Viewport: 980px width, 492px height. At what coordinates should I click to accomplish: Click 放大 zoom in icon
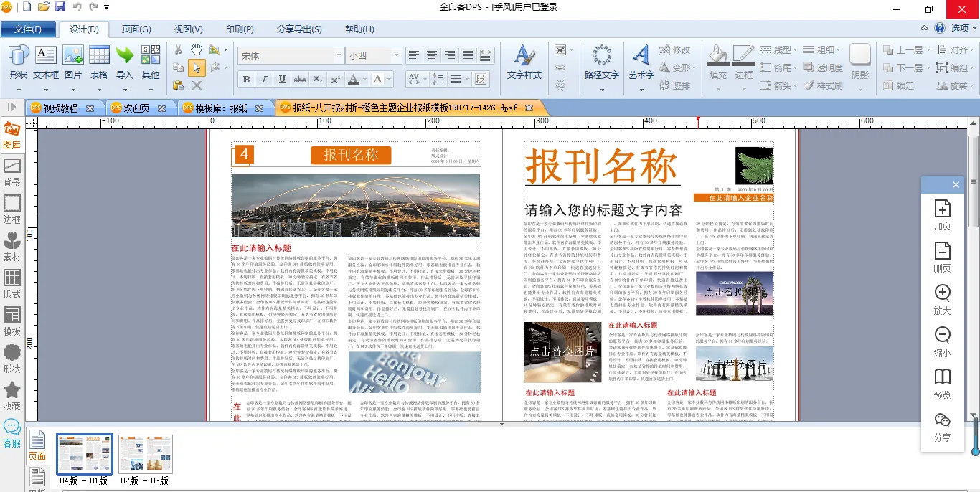pyautogui.click(x=942, y=299)
